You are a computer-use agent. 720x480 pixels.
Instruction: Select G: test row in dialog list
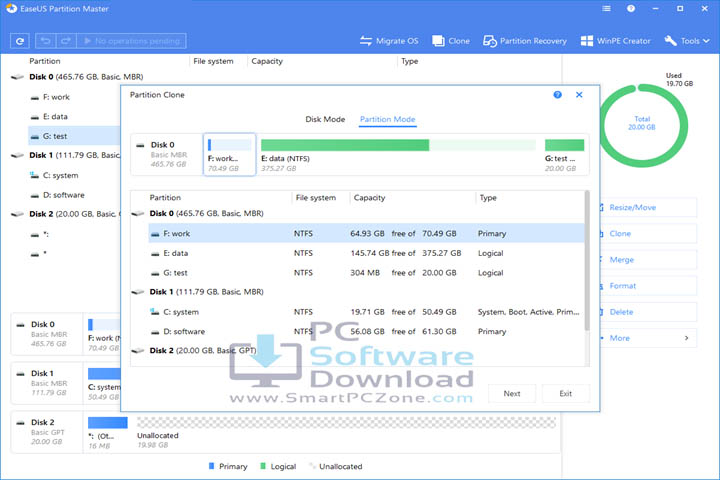point(366,273)
